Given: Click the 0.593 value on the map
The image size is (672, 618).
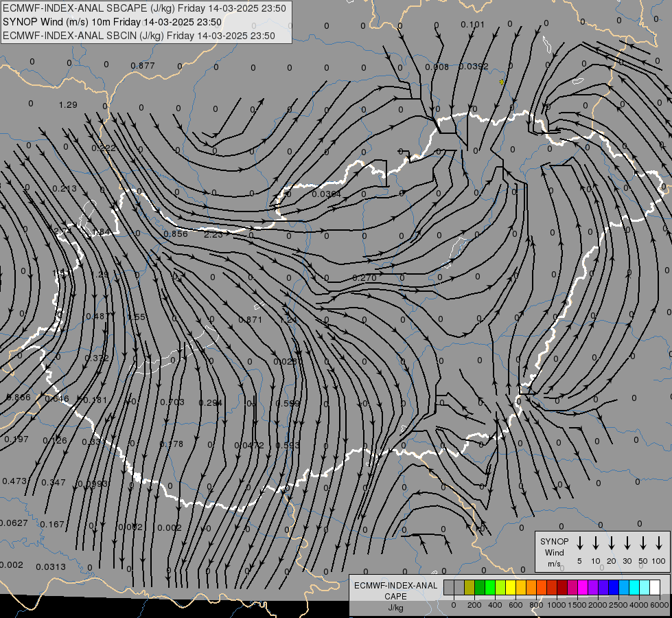Looking at the screenshot, I should pos(288,445).
